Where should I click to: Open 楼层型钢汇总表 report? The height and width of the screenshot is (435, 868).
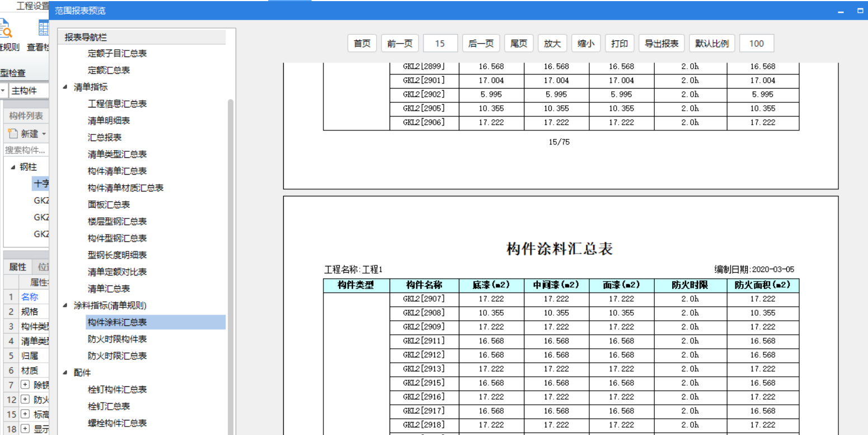pos(118,222)
